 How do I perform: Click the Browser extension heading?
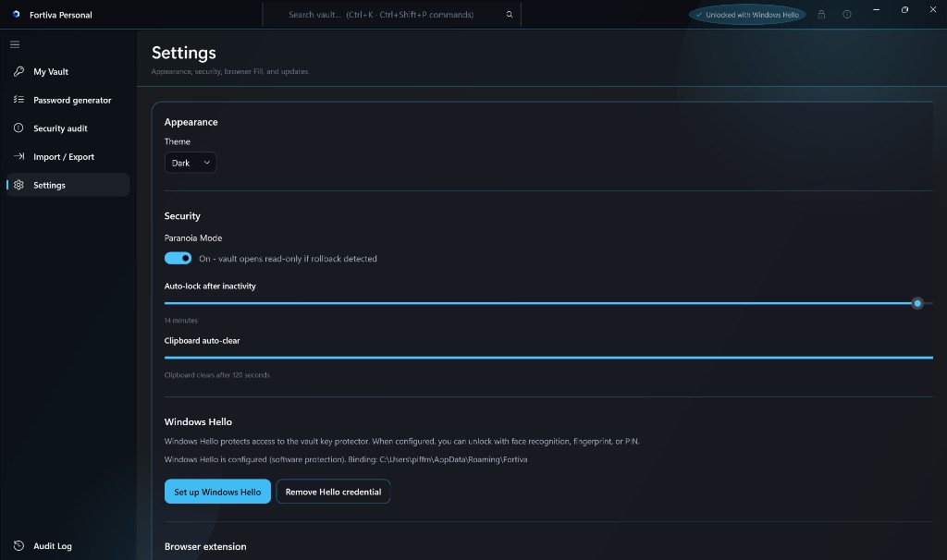[x=205, y=546]
